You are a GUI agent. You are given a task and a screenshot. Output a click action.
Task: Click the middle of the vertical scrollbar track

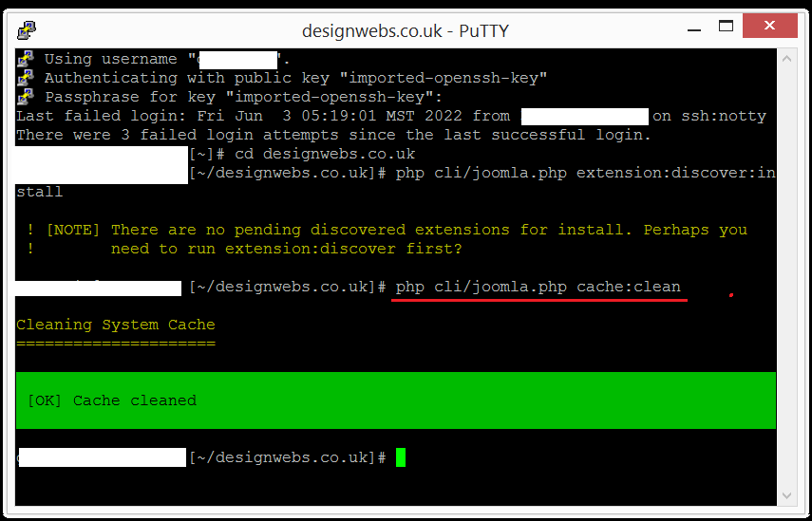[786, 277]
